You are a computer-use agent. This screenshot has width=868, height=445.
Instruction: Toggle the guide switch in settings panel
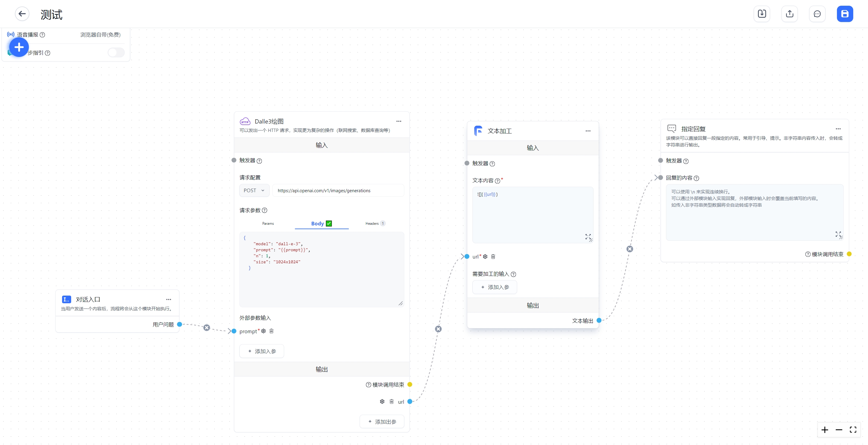point(116,52)
